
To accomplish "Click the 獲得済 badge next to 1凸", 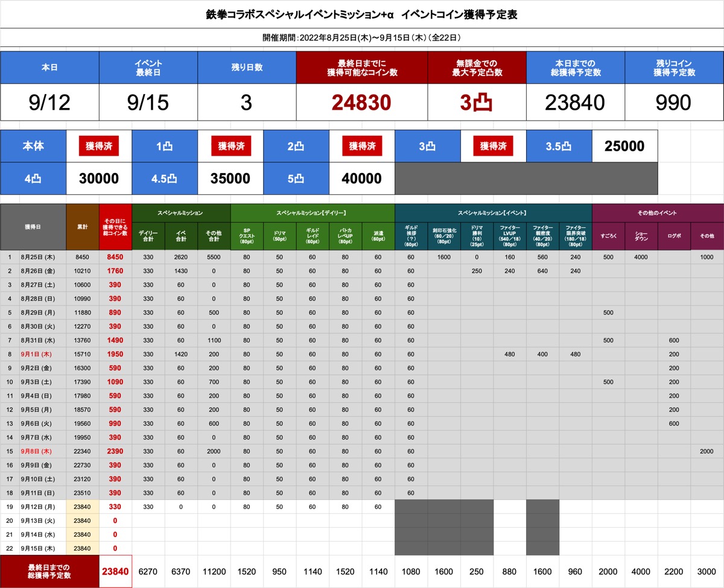I will [230, 146].
